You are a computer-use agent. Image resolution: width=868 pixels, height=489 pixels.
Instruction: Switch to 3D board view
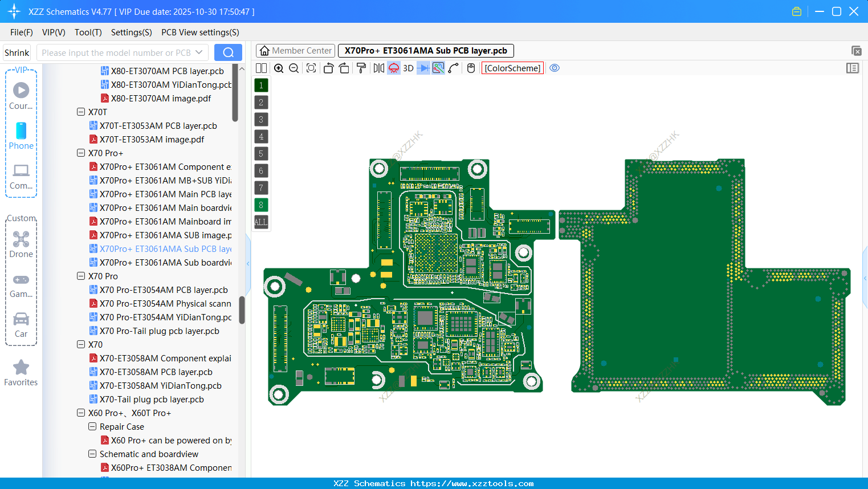(x=408, y=68)
